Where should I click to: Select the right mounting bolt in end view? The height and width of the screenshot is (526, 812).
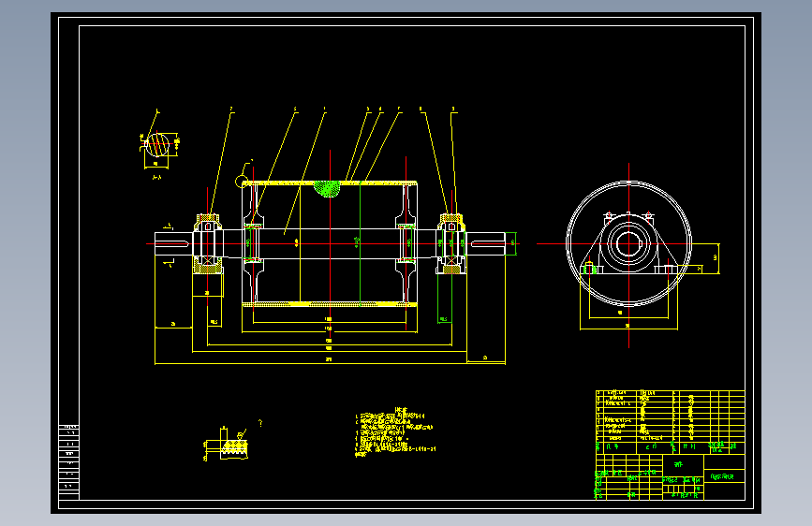click(x=668, y=270)
